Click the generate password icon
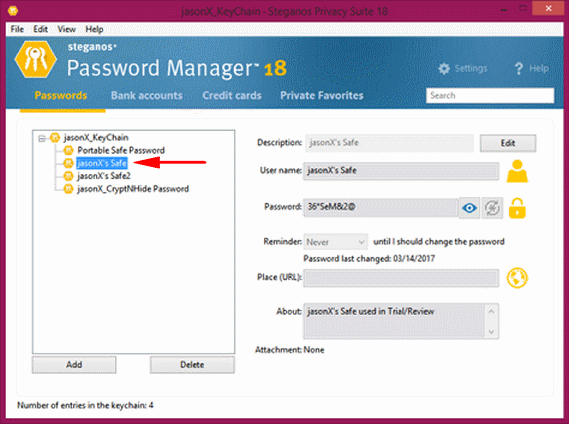This screenshot has height=424, width=569. [492, 208]
